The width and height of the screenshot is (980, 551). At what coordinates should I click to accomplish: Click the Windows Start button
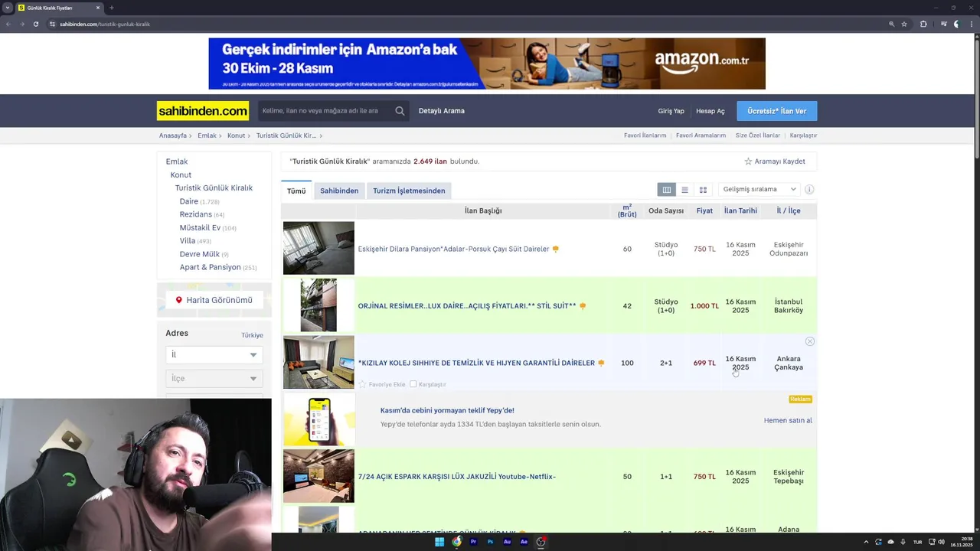tap(439, 542)
